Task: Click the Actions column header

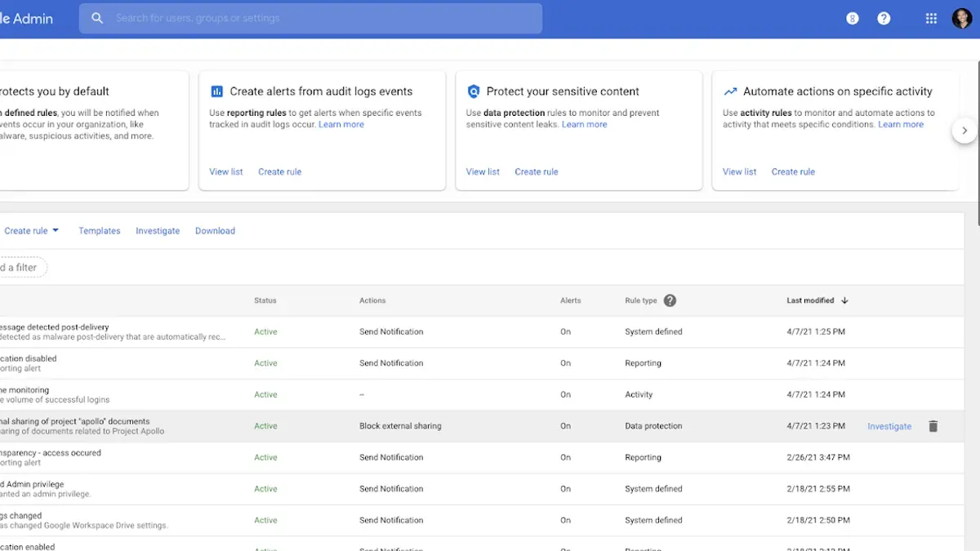Action: tap(372, 300)
